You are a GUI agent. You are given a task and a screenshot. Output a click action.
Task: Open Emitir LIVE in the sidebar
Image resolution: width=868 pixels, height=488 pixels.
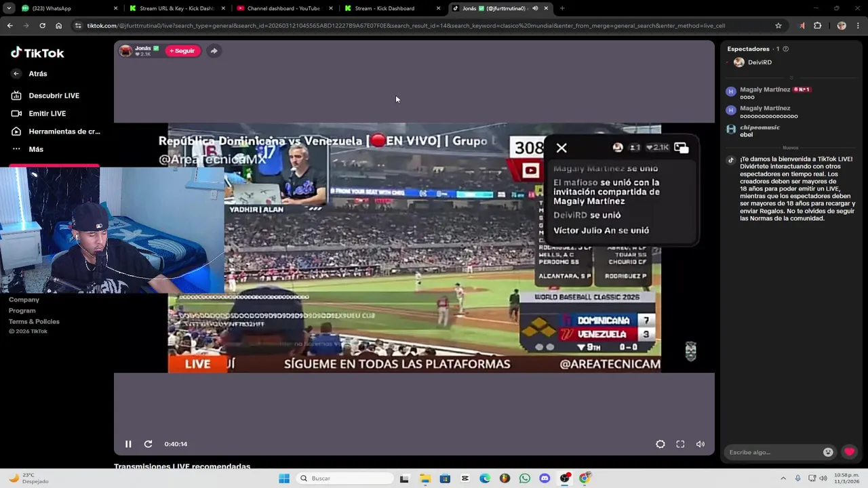[39, 113]
